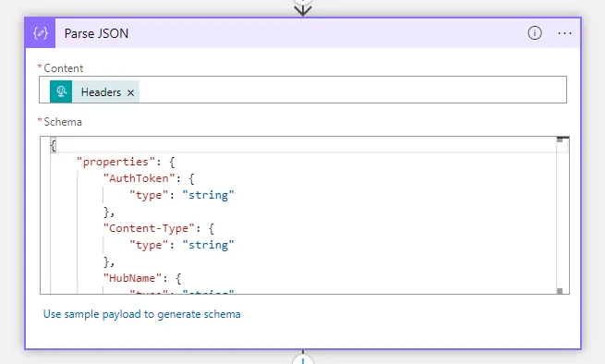Click the "properties" key in schema
Image resolution: width=605 pixels, height=364 pixels.
(x=116, y=162)
